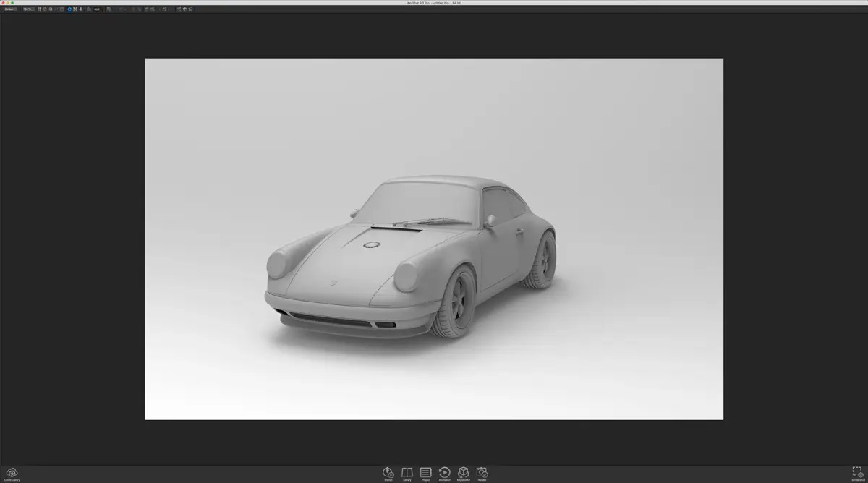Click the Add button in the toolbar
Image resolution: width=868 pixels, height=483 pixels.
point(95,10)
